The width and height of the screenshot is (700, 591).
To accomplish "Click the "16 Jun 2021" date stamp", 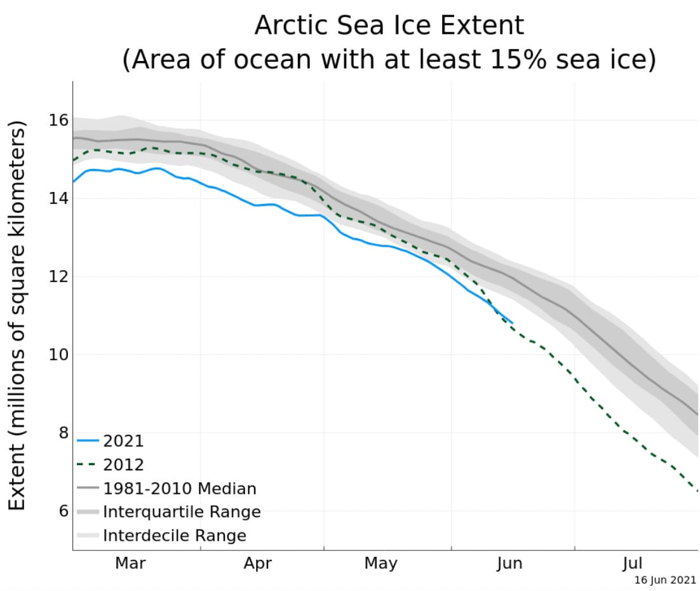I will (665, 580).
